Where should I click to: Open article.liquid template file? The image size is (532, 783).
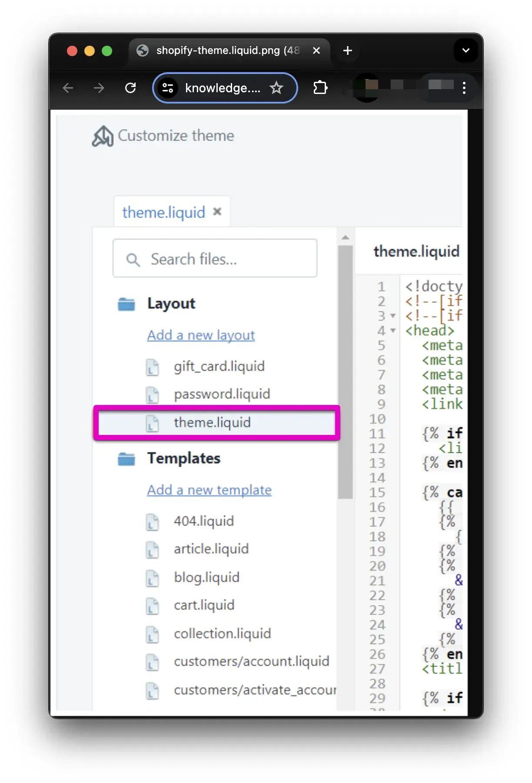point(211,549)
